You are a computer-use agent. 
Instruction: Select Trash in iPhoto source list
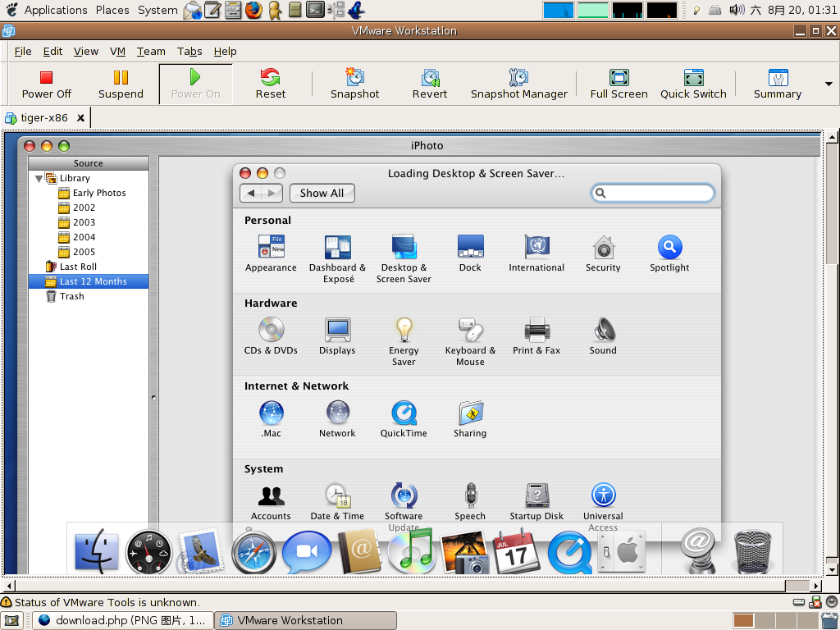point(72,296)
